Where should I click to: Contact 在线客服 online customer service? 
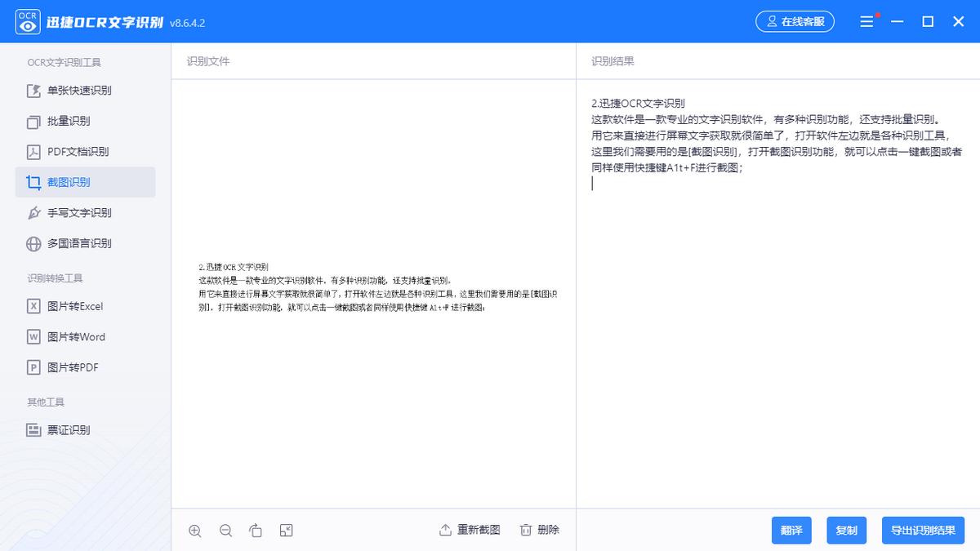point(795,21)
